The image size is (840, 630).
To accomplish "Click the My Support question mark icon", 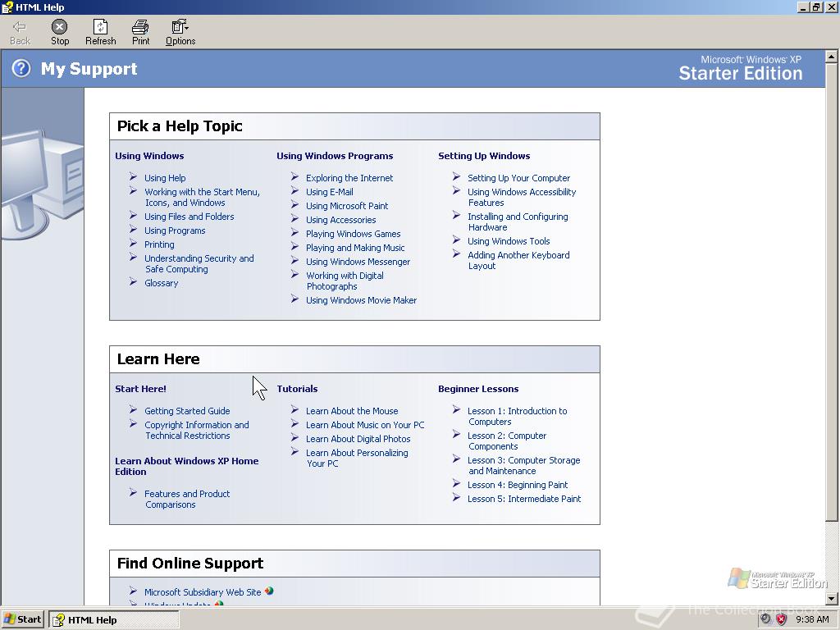I will point(21,69).
